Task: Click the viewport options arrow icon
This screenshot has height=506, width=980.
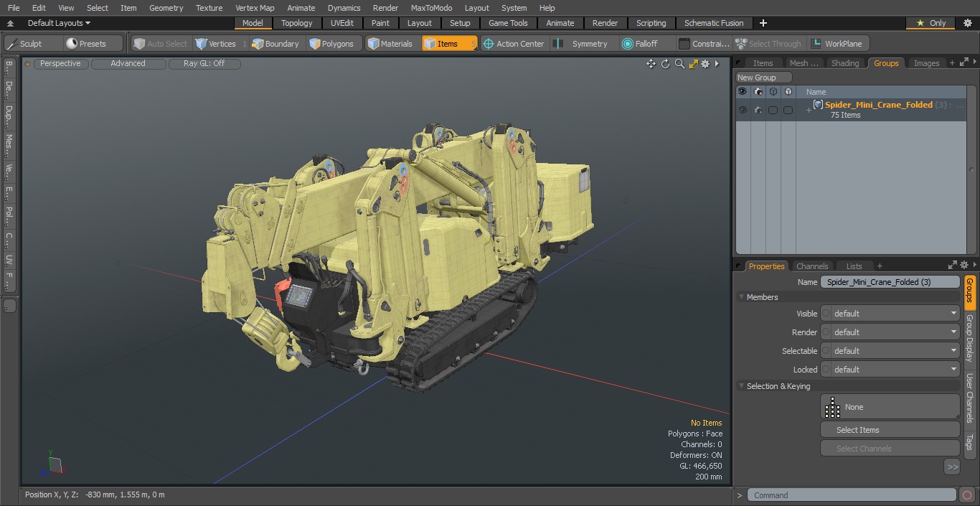Action: (717, 64)
